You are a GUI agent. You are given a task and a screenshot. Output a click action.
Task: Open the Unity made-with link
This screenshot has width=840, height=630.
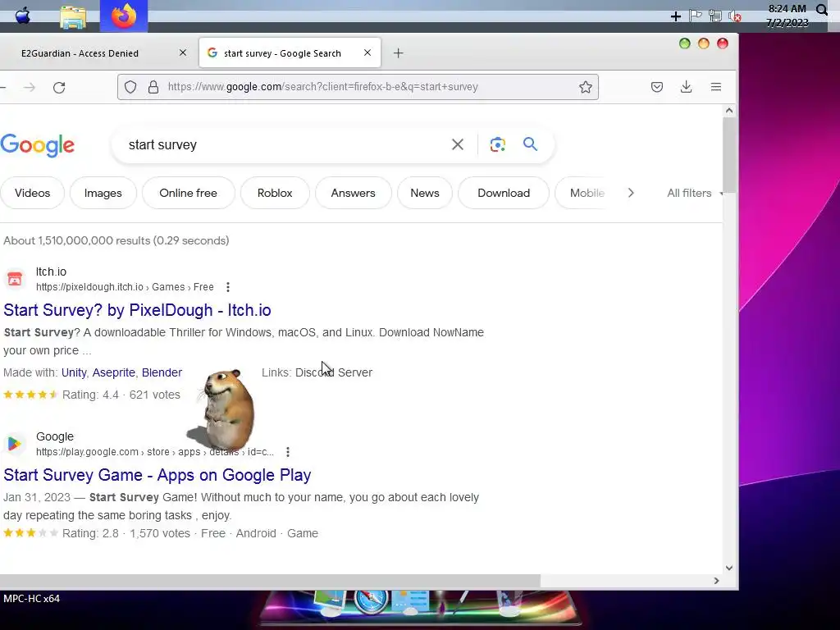(73, 372)
